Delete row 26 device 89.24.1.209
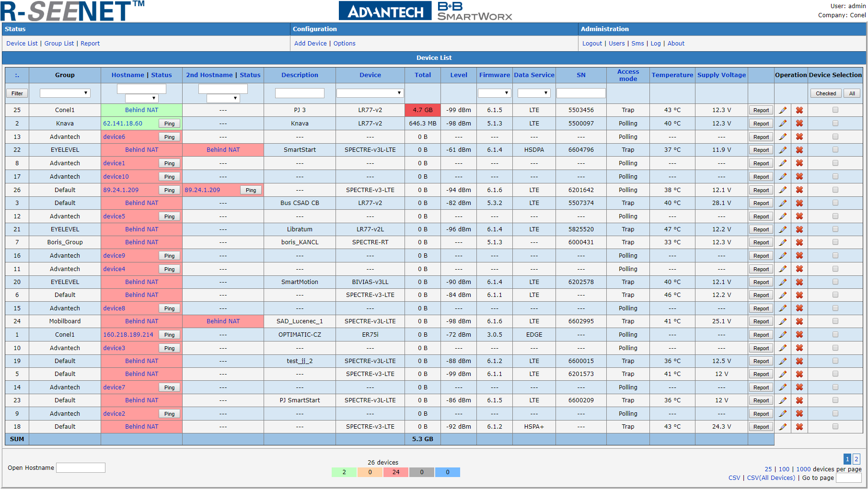Screen dimensions: 868x489 tap(799, 190)
